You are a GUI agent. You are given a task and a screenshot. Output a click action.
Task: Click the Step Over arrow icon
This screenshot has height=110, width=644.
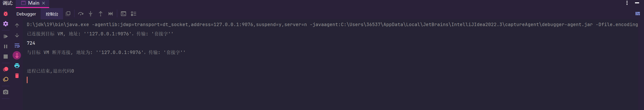[x=81, y=14]
